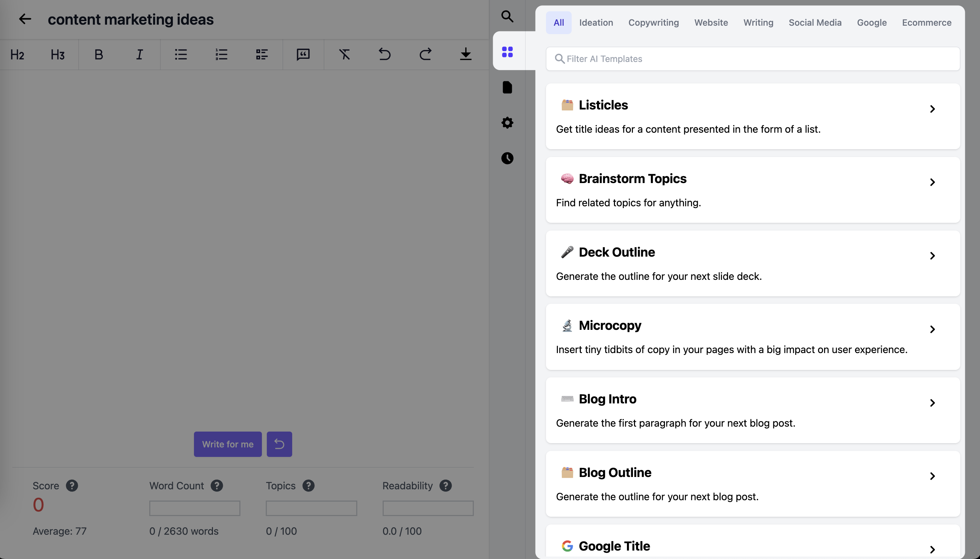Click the Readability progress bar
Screen dimensions: 980x559
(x=428, y=508)
